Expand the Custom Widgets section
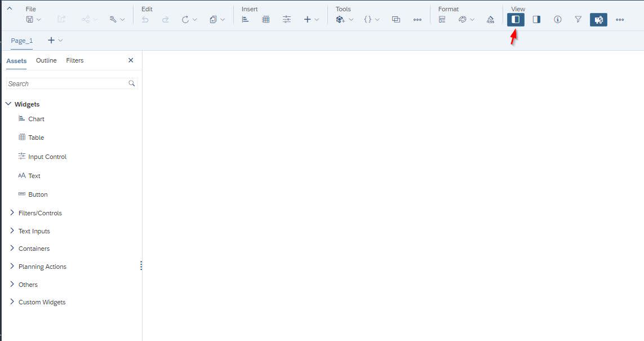The height and width of the screenshot is (341, 644). [x=12, y=302]
